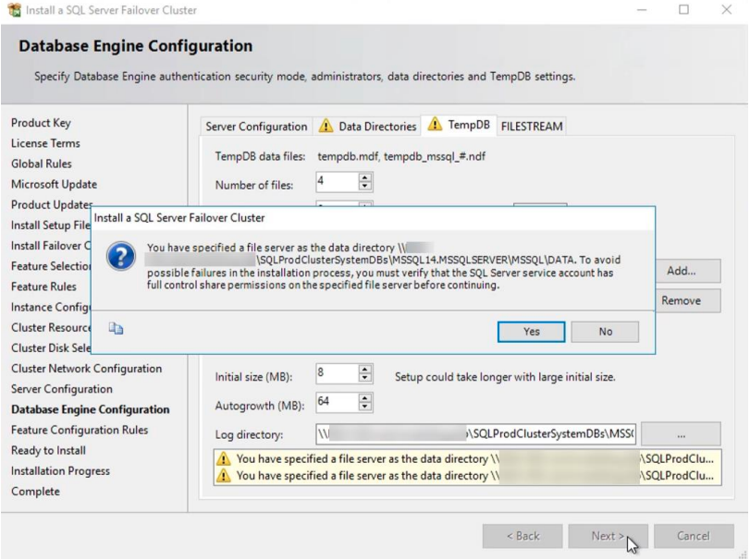Viewport: 750px width, 560px height.
Task: Select Microsoft Update step in sidebar
Action: pos(54,185)
